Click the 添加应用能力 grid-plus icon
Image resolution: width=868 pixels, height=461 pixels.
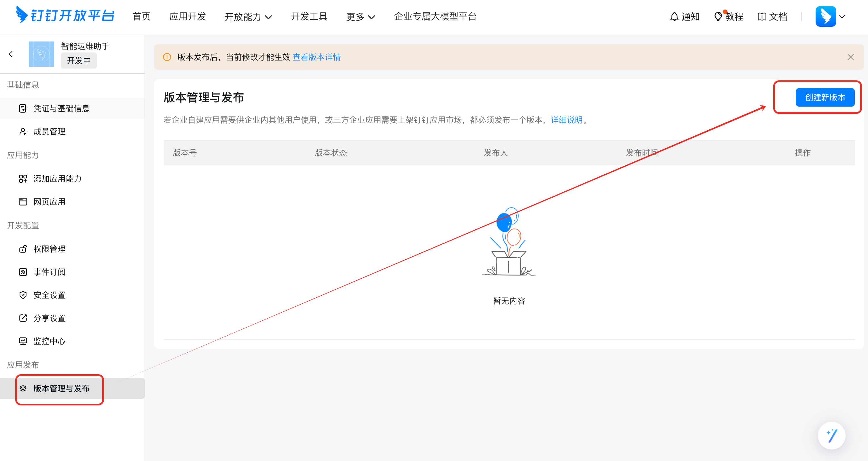coord(23,178)
